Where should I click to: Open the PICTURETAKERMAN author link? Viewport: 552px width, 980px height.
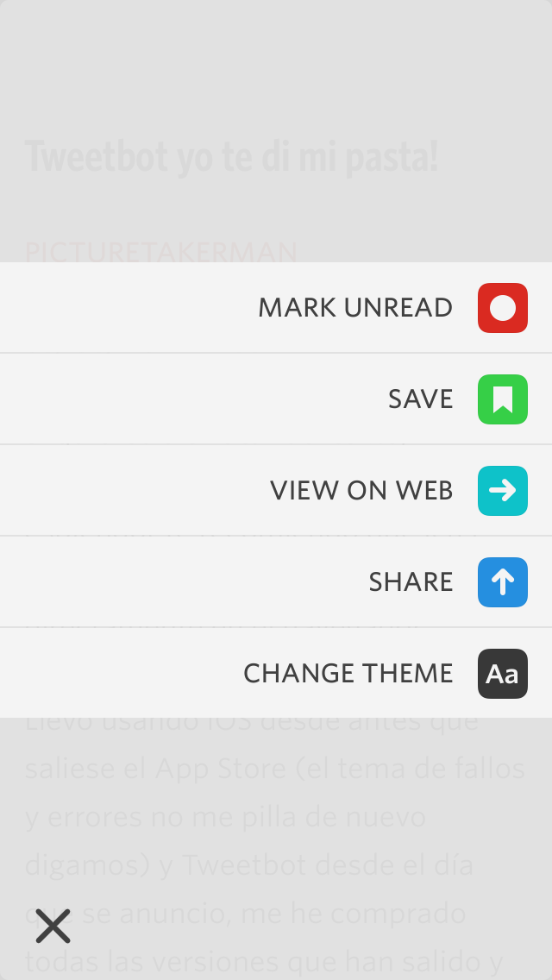pyautogui.click(x=161, y=252)
